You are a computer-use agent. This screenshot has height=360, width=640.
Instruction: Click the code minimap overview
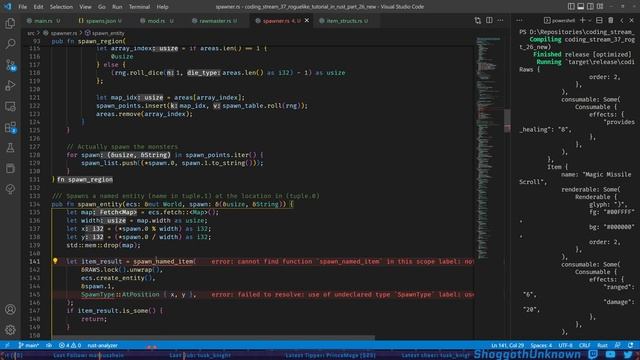pos(489,147)
